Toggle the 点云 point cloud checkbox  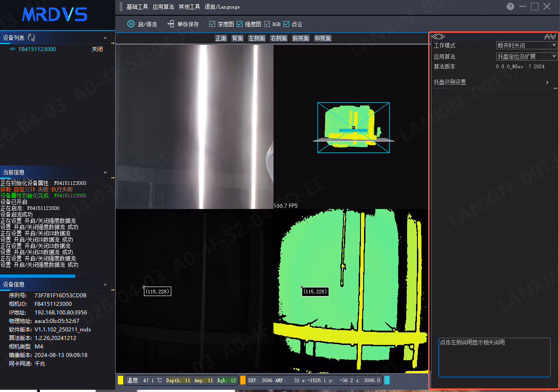pyautogui.click(x=287, y=24)
